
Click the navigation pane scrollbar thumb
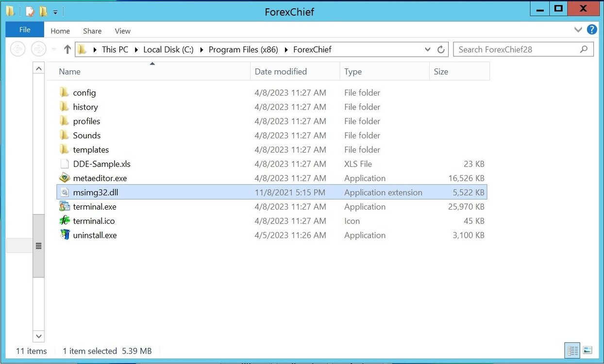tap(38, 246)
